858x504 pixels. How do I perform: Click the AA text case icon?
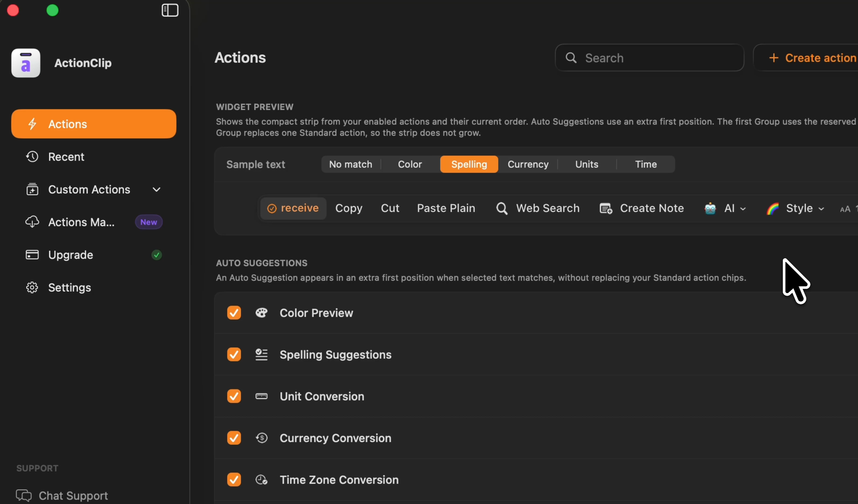click(845, 209)
